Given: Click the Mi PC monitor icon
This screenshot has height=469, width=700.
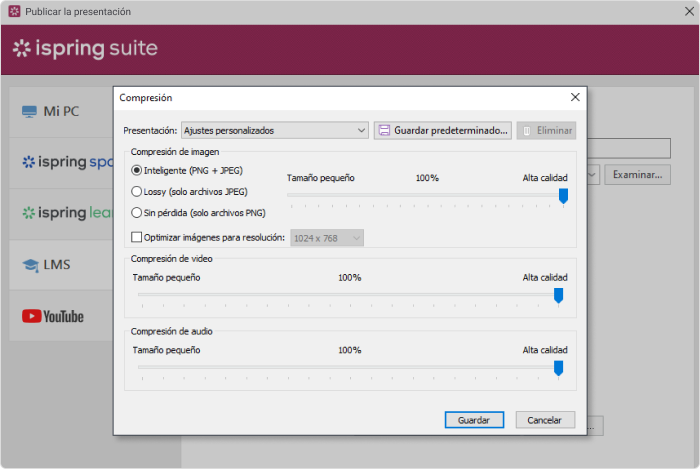Looking at the screenshot, I should [29, 112].
